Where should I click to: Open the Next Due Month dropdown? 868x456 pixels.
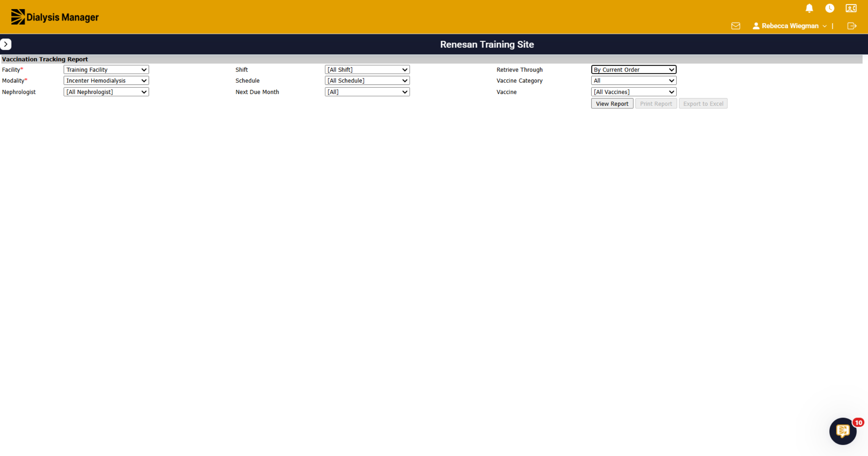tap(367, 92)
